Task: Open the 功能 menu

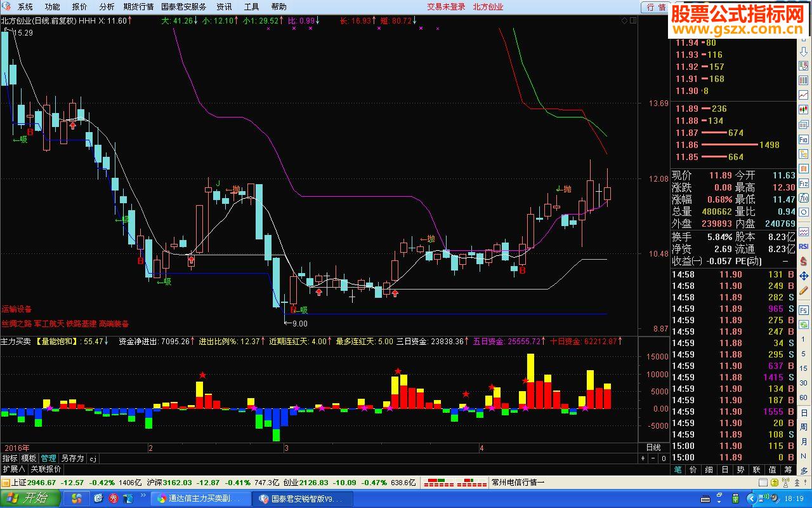Action: [x=53, y=7]
